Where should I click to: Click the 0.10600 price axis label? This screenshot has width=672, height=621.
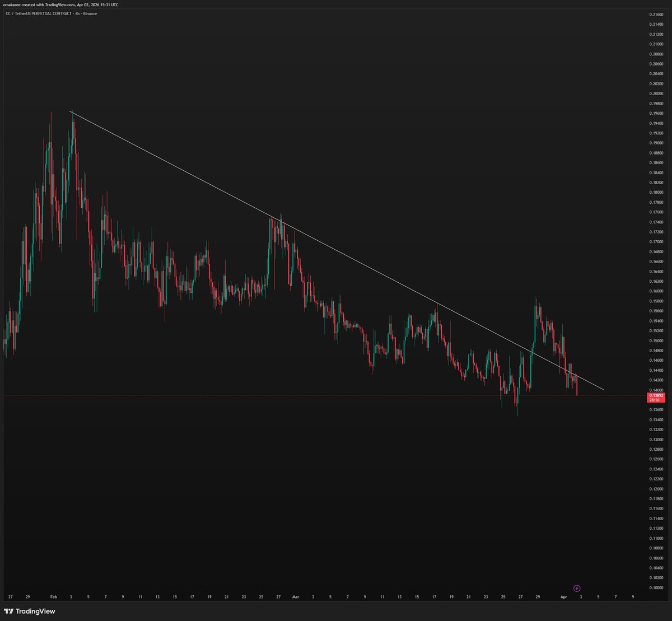click(656, 558)
